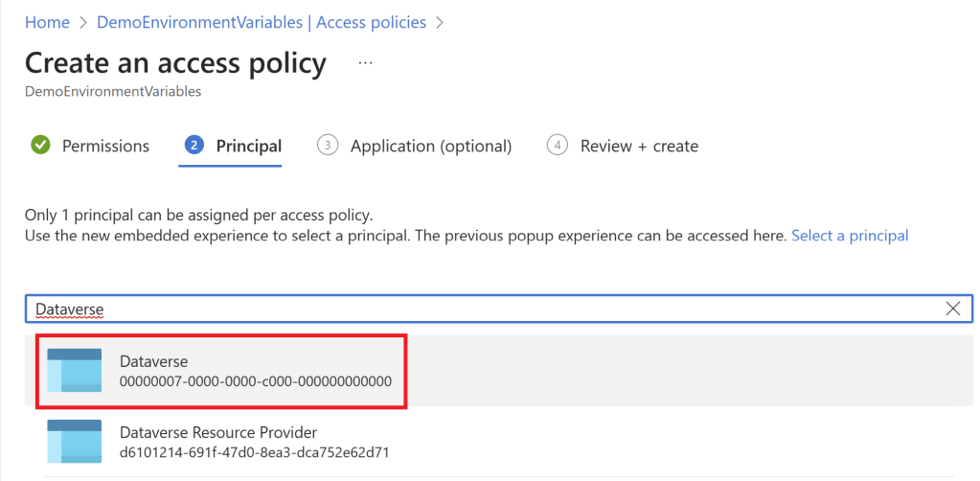Open the more options ellipsis beside title
The height and width of the screenshot is (481, 980).
pyautogui.click(x=365, y=62)
